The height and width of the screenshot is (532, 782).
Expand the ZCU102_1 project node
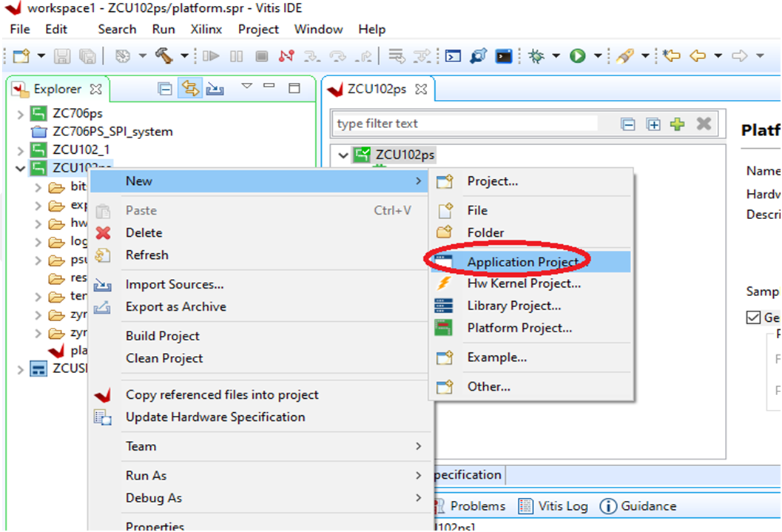tap(20, 150)
